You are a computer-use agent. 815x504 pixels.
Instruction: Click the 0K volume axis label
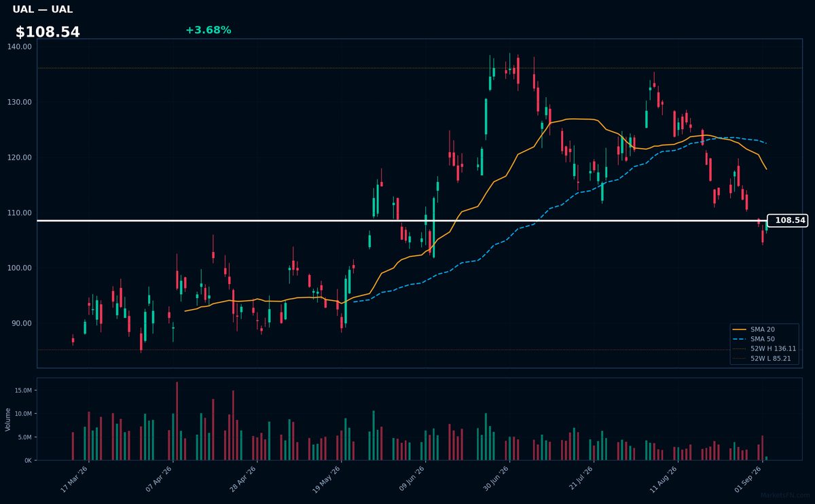pyautogui.click(x=27, y=461)
